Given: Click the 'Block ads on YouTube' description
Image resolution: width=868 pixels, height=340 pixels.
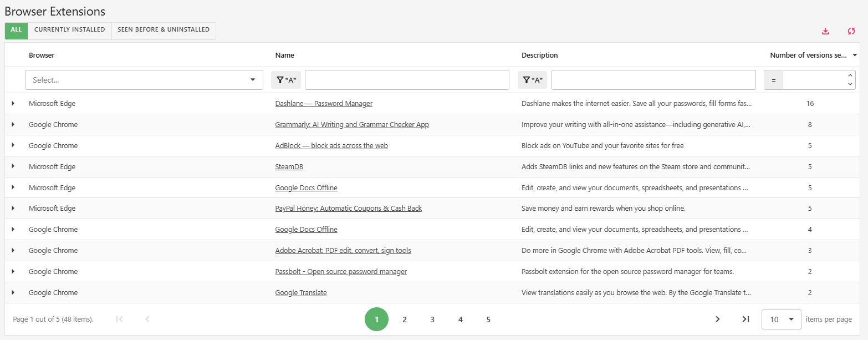Looking at the screenshot, I should (603, 146).
